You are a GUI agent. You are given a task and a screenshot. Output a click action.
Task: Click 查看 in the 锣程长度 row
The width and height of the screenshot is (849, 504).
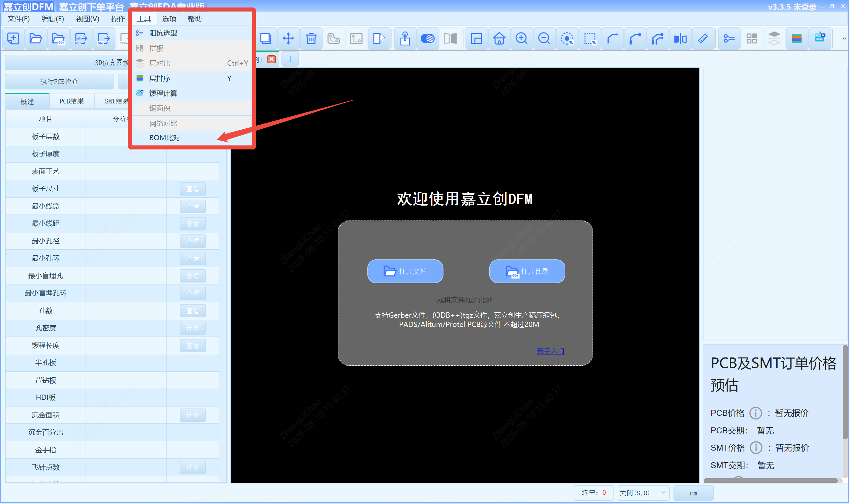coord(193,346)
